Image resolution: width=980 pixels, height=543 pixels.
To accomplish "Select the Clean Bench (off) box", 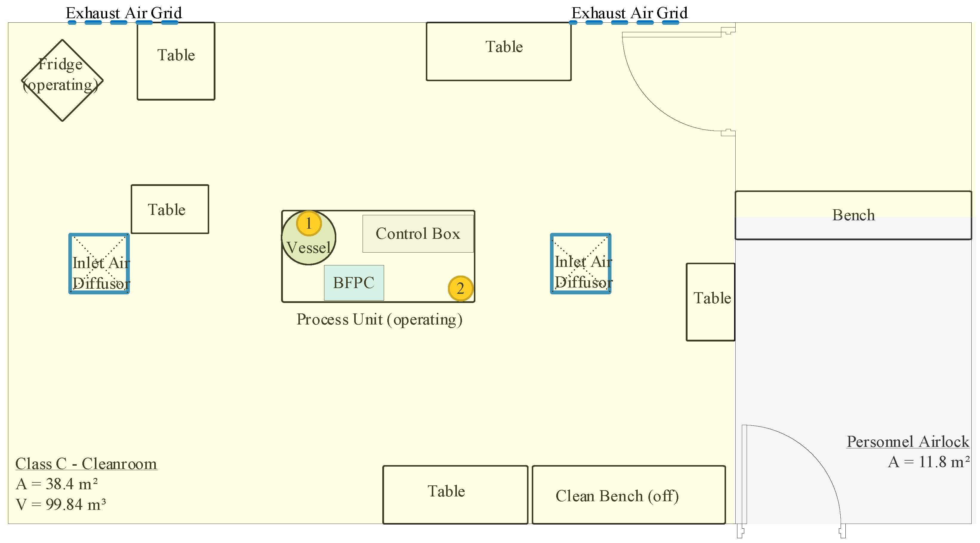I will (x=628, y=495).
